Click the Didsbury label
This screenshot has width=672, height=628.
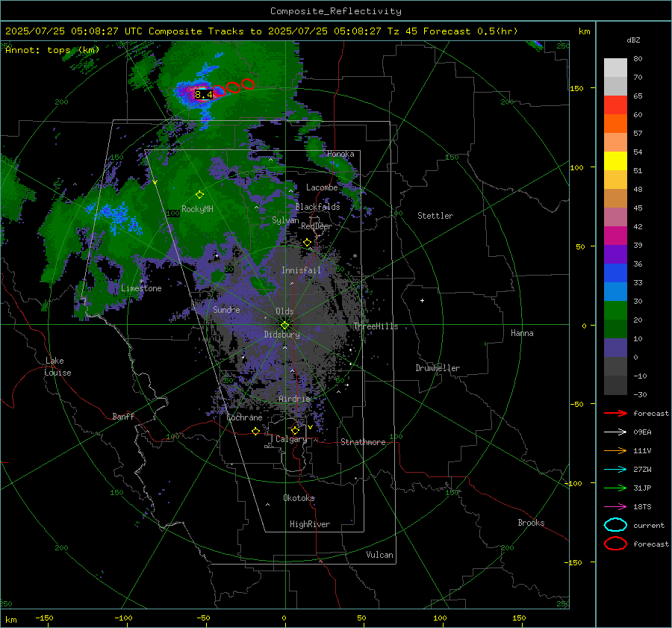[281, 335]
